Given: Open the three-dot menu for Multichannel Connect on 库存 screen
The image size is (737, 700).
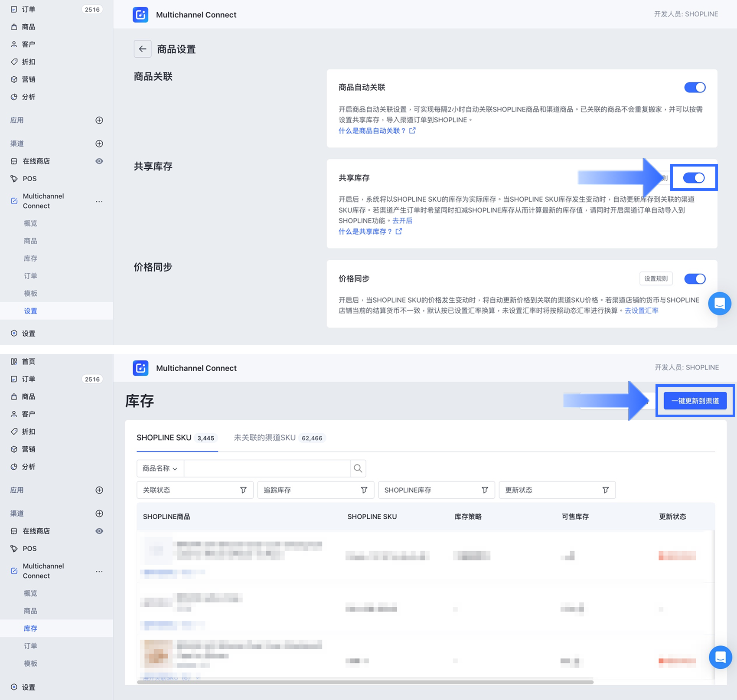Looking at the screenshot, I should pos(99,571).
